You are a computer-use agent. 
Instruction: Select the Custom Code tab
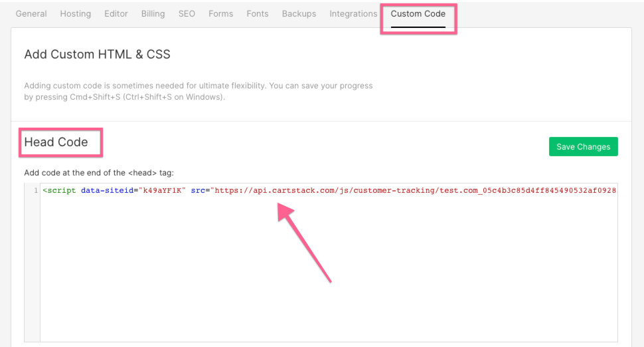418,13
